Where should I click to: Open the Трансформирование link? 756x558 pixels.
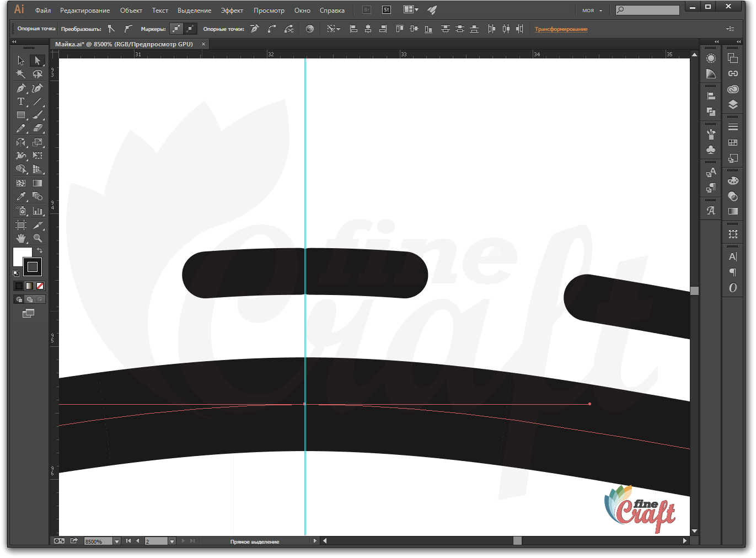pos(561,29)
